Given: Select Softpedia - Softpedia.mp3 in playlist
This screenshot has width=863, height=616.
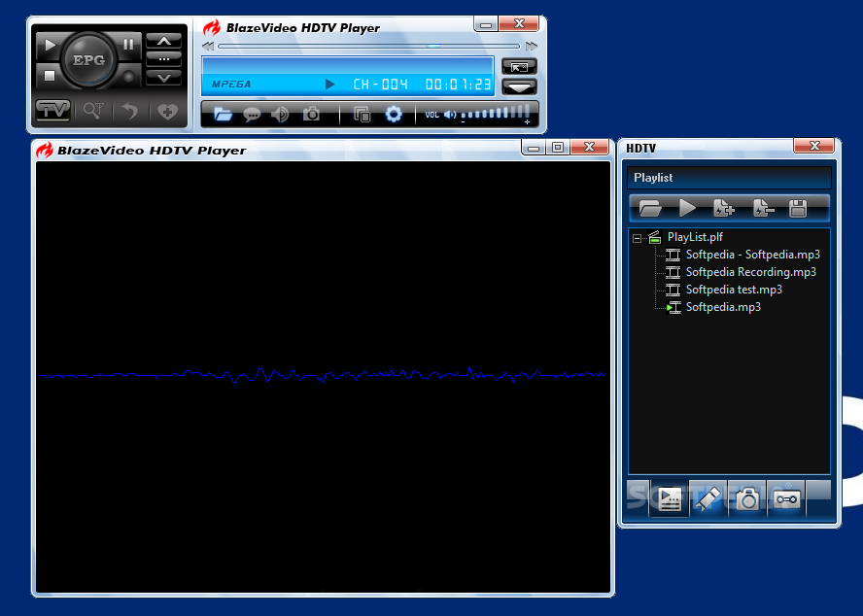Looking at the screenshot, I should pyautogui.click(x=753, y=255).
